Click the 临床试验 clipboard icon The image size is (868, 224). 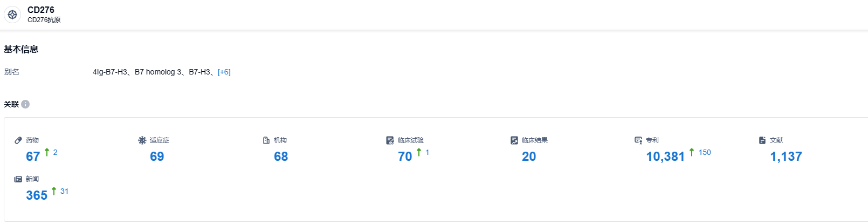point(390,140)
